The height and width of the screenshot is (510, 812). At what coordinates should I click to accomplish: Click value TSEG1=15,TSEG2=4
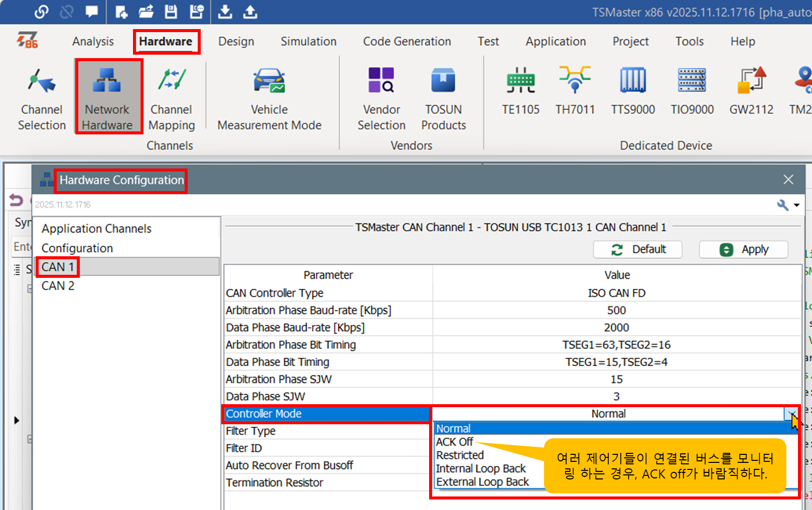pos(617,362)
